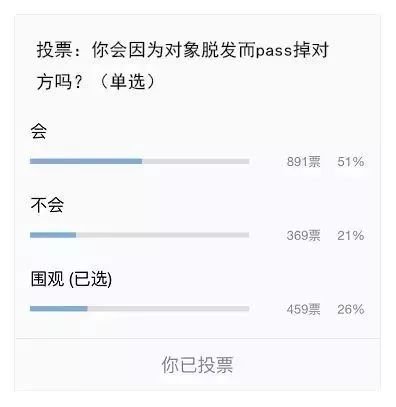Click the 会 option progress bar

coord(140,161)
